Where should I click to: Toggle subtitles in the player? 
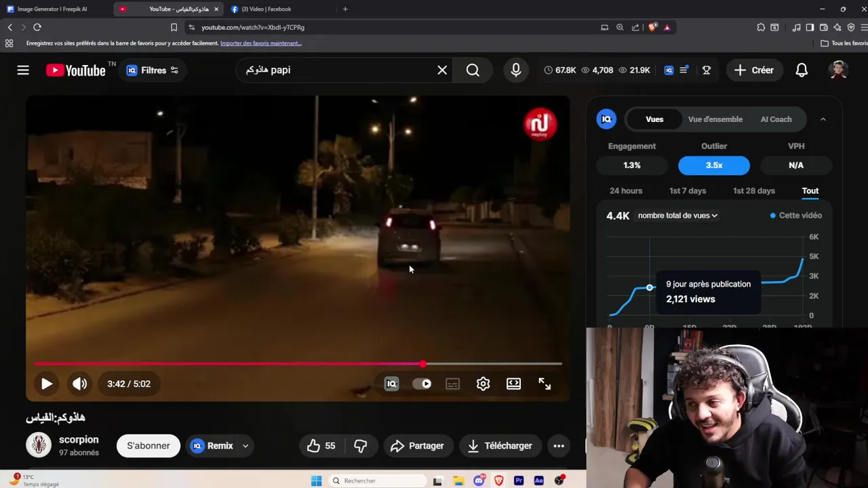(452, 384)
